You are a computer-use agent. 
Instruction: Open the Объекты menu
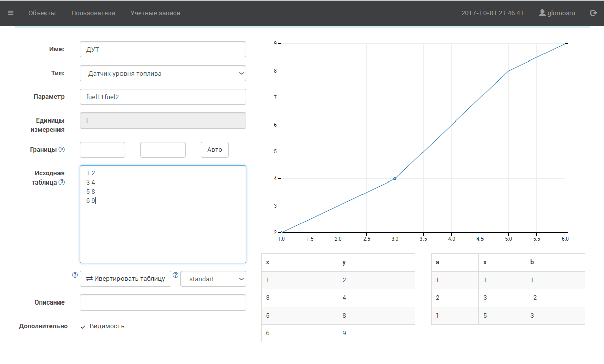(x=42, y=13)
